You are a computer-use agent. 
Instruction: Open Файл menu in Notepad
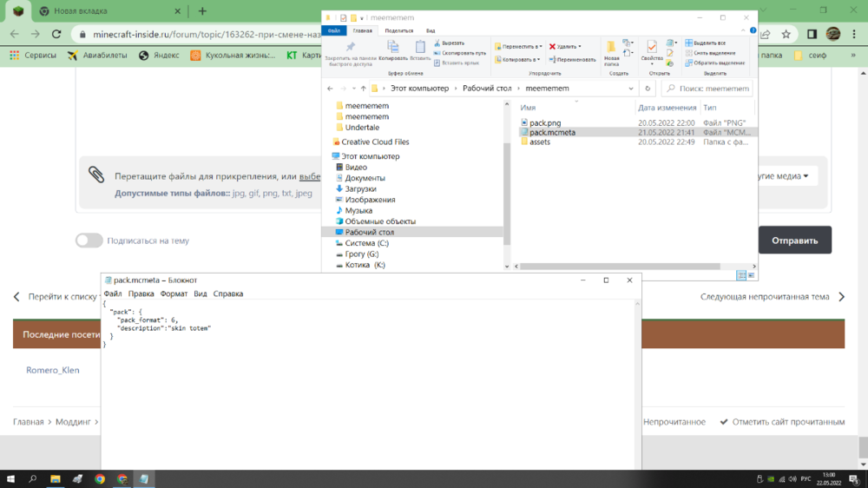112,293
